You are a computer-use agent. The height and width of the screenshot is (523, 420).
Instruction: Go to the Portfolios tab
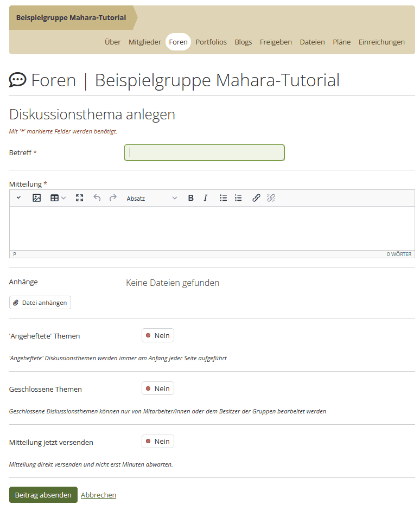[211, 42]
